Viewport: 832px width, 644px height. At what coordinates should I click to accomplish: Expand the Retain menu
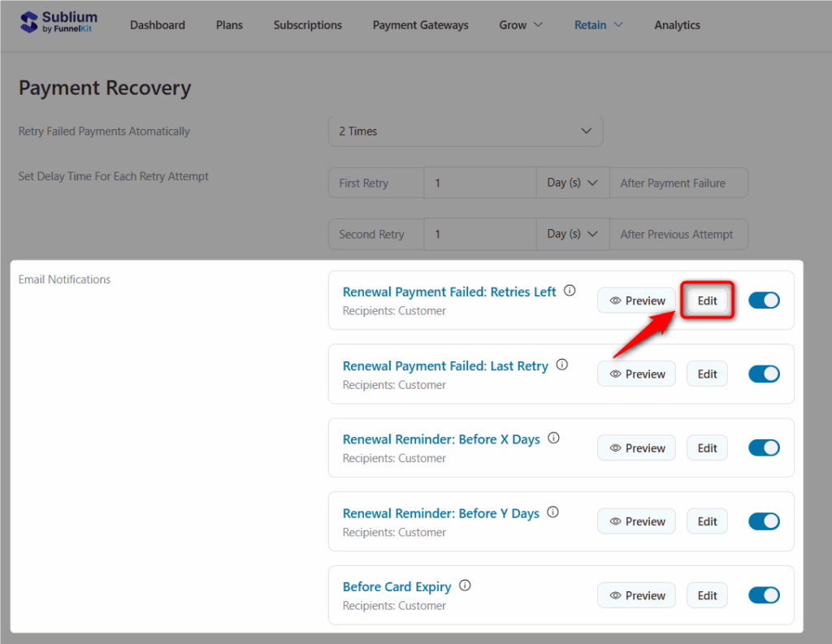(599, 25)
